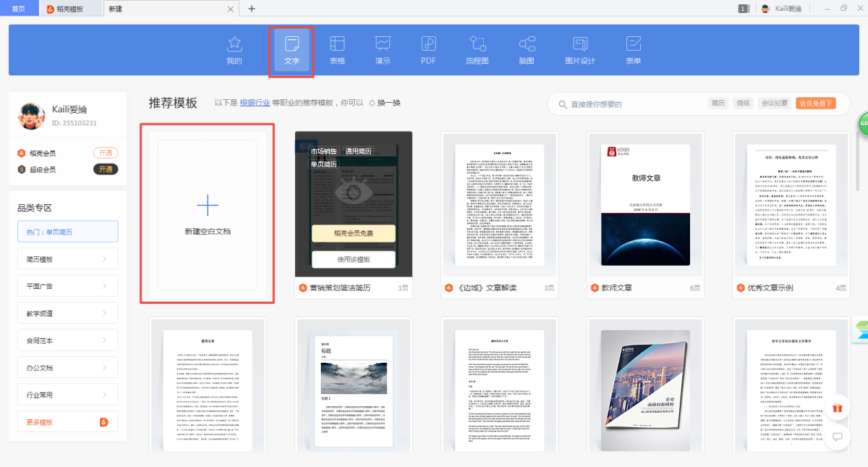Image resolution: width=868 pixels, height=467 pixels.
Task: Expand the 合同范本 category
Action: pos(67,340)
